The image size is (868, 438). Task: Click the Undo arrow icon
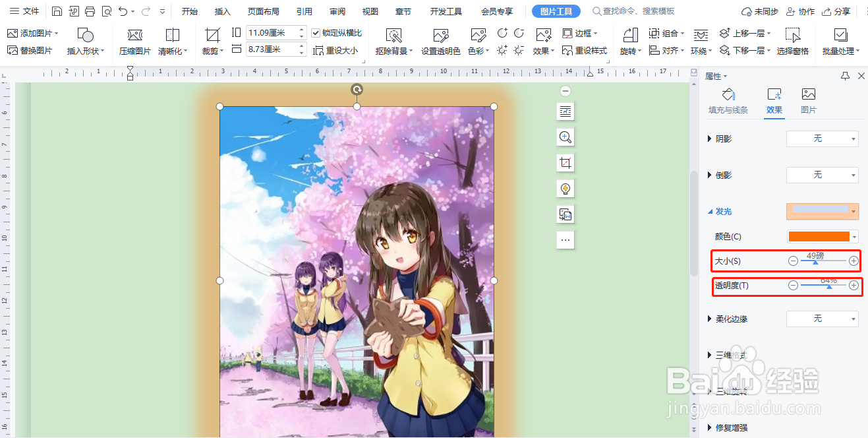[x=123, y=11]
